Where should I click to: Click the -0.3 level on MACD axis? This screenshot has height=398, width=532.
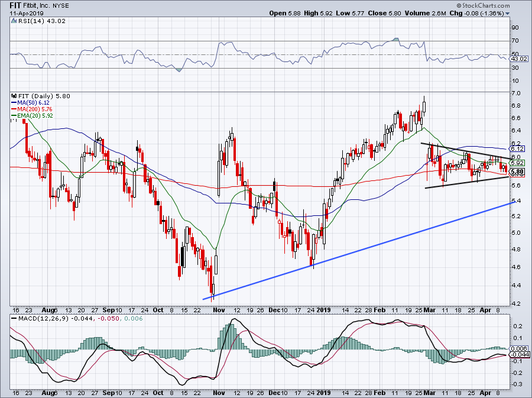pyautogui.click(x=517, y=384)
